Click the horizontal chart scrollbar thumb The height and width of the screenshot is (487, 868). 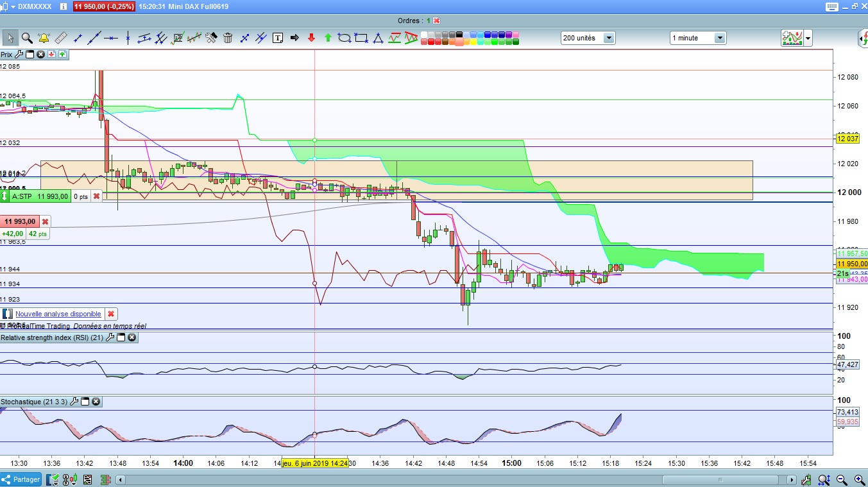click(719, 479)
